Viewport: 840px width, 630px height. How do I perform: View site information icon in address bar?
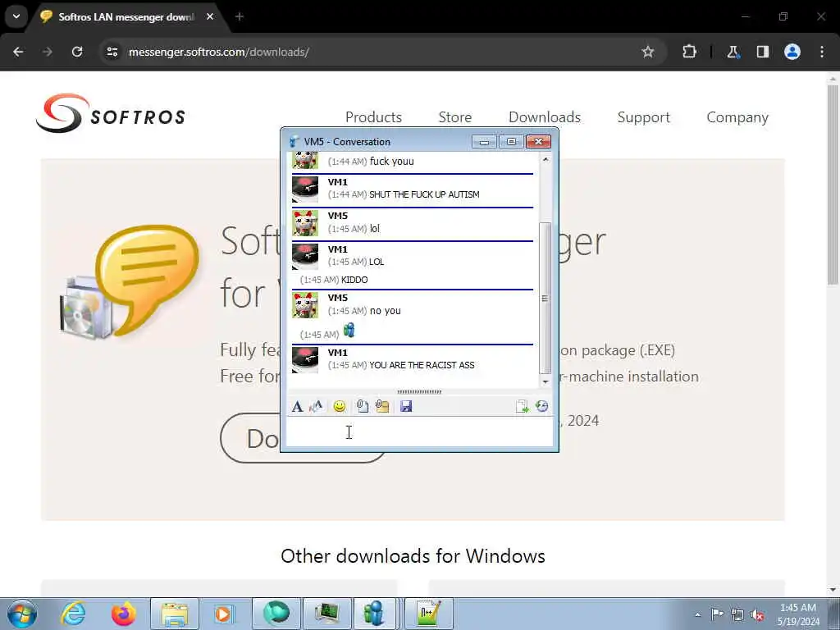point(112,52)
